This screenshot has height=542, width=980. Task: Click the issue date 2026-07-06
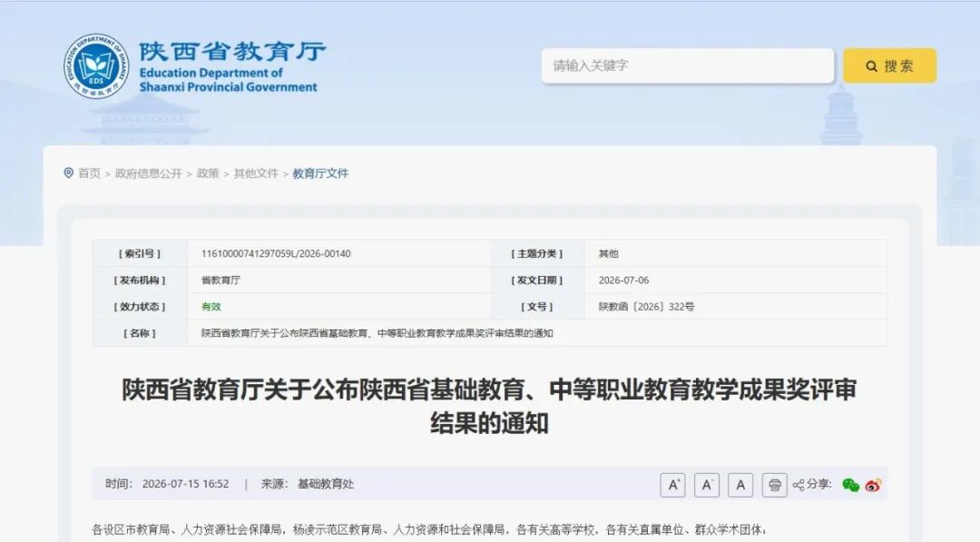(x=623, y=280)
